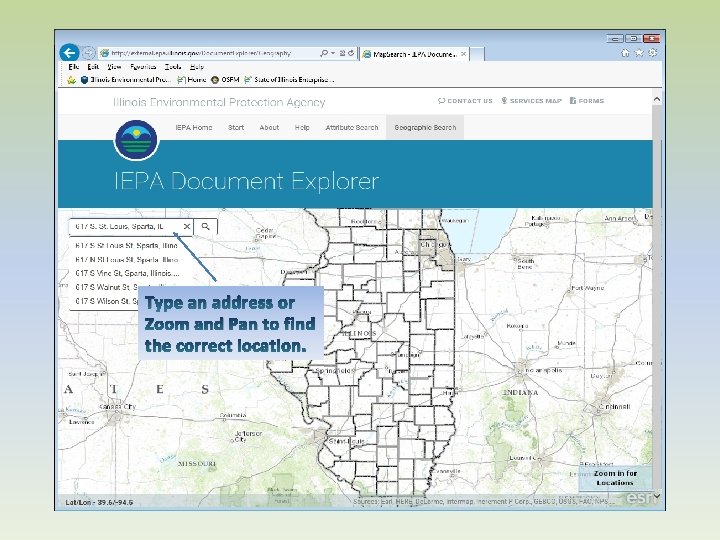Close the MapSearch browser tab
Viewport: 720px width, 540px height.
pyautogui.click(x=464, y=54)
